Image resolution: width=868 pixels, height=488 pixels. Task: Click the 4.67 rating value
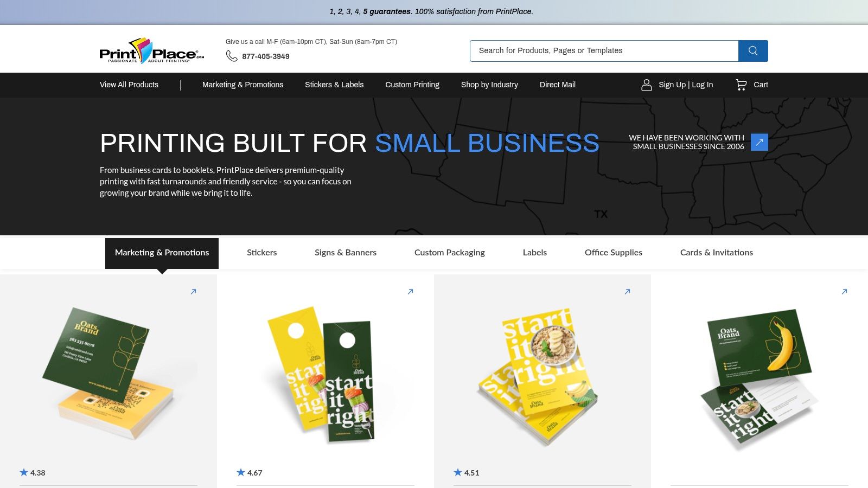coord(255,473)
